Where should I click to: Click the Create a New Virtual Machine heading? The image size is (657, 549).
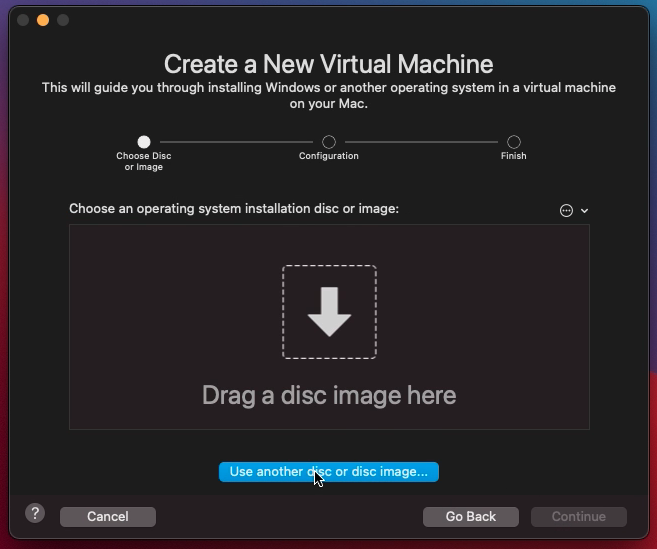pyautogui.click(x=328, y=64)
